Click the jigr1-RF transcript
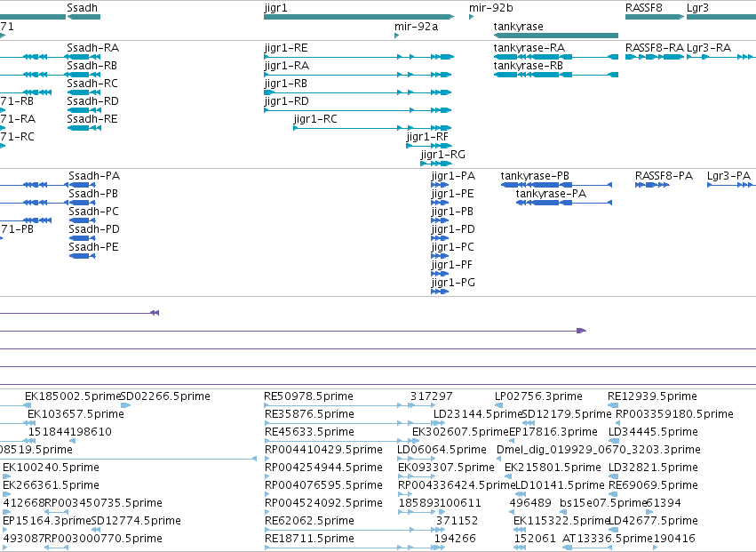Viewport: 756px width, 552px height. [429, 146]
